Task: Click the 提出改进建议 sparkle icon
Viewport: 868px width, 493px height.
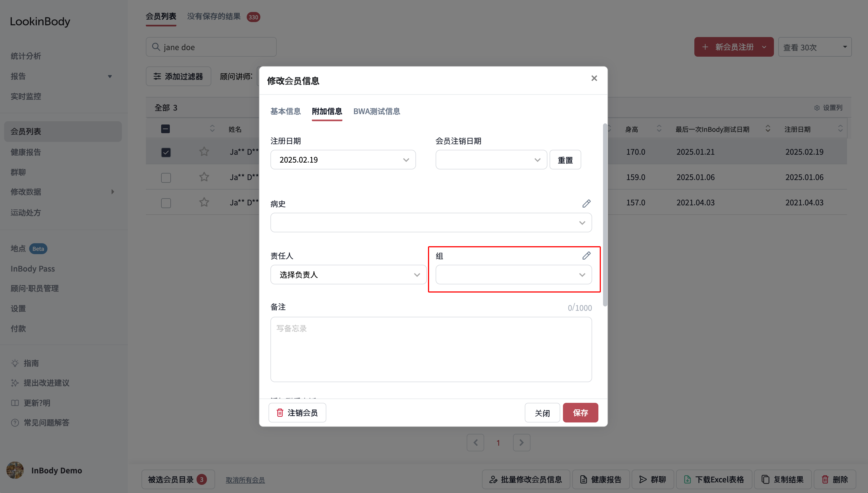Action: [x=15, y=383]
